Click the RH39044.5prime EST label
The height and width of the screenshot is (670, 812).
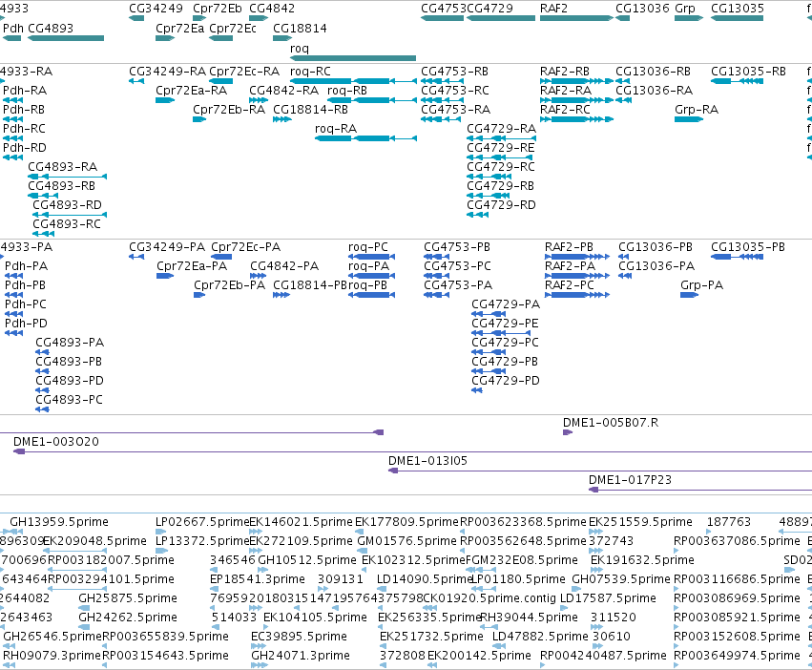click(530, 618)
